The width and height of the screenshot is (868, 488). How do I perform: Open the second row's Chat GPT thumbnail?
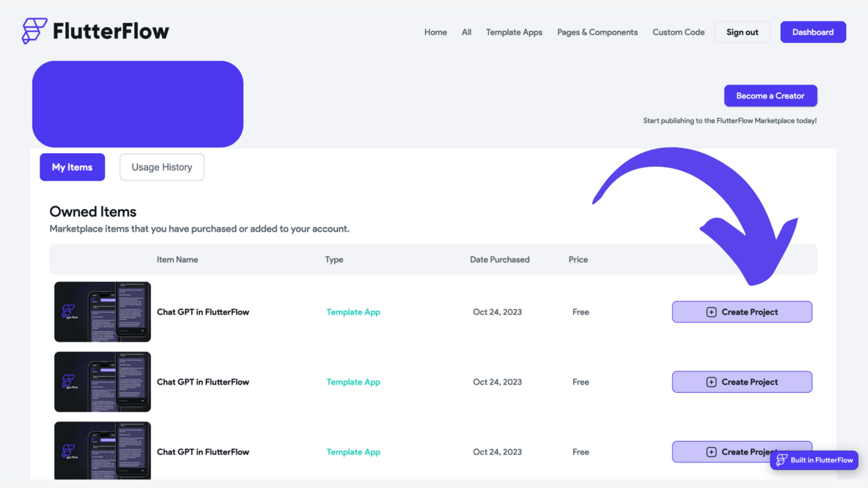pyautogui.click(x=103, y=382)
